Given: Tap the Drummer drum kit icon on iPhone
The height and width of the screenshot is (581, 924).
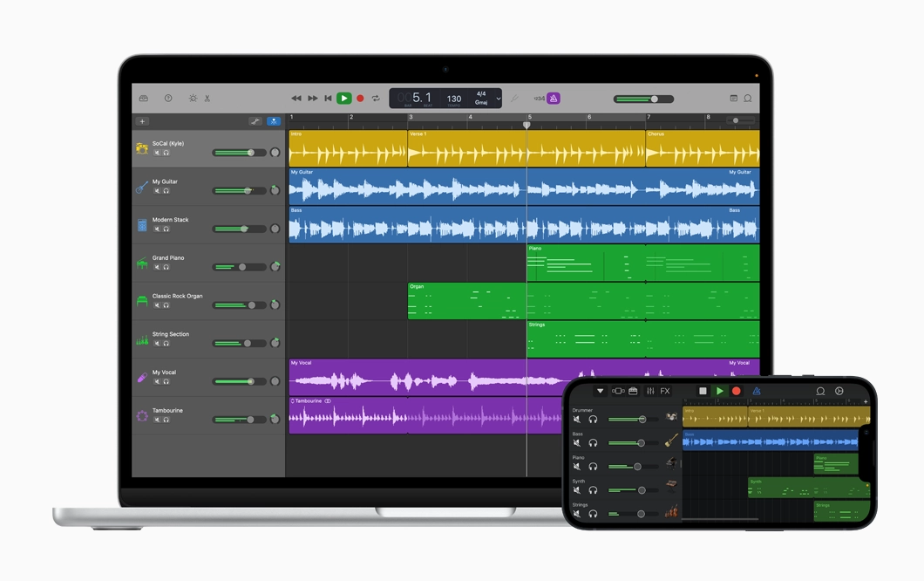Looking at the screenshot, I should (670, 419).
